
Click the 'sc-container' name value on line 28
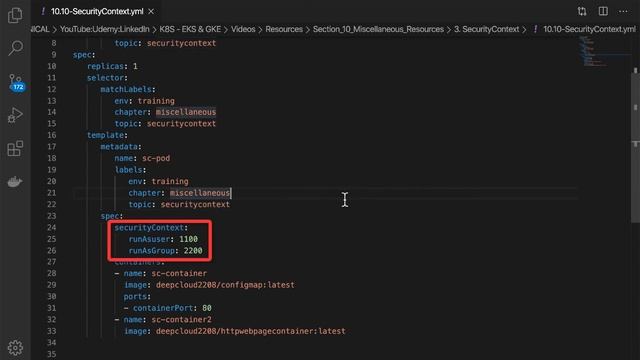click(179, 273)
